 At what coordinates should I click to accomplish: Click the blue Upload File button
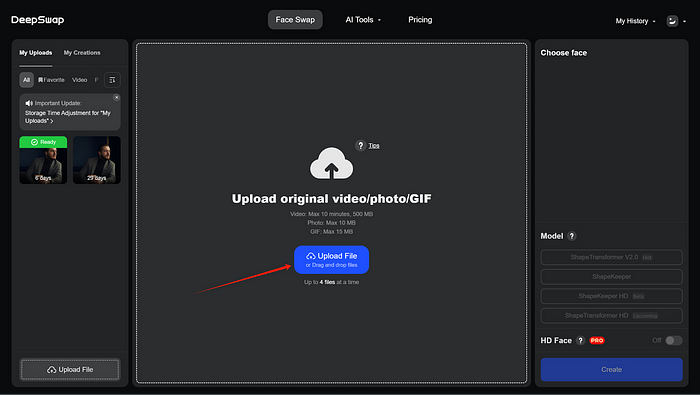pos(331,260)
